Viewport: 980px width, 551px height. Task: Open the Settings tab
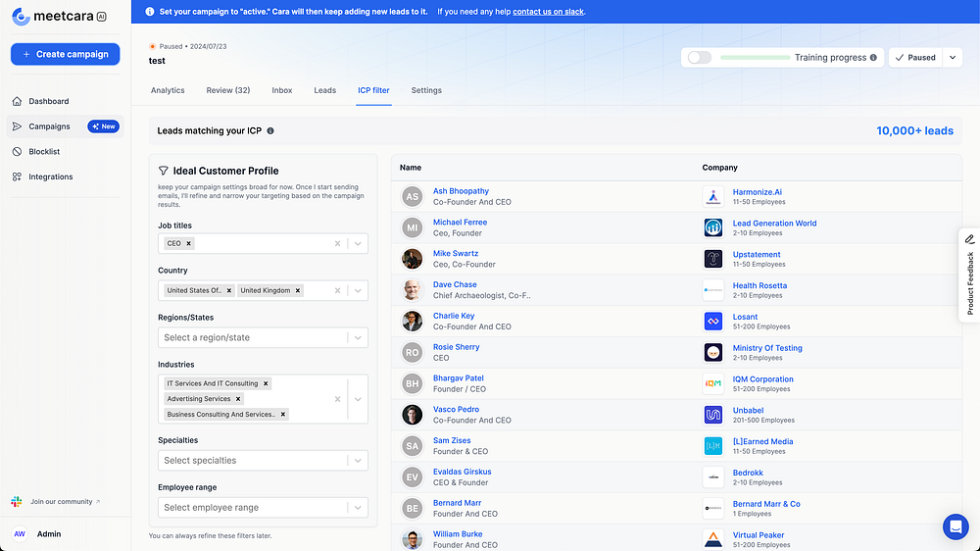[426, 90]
